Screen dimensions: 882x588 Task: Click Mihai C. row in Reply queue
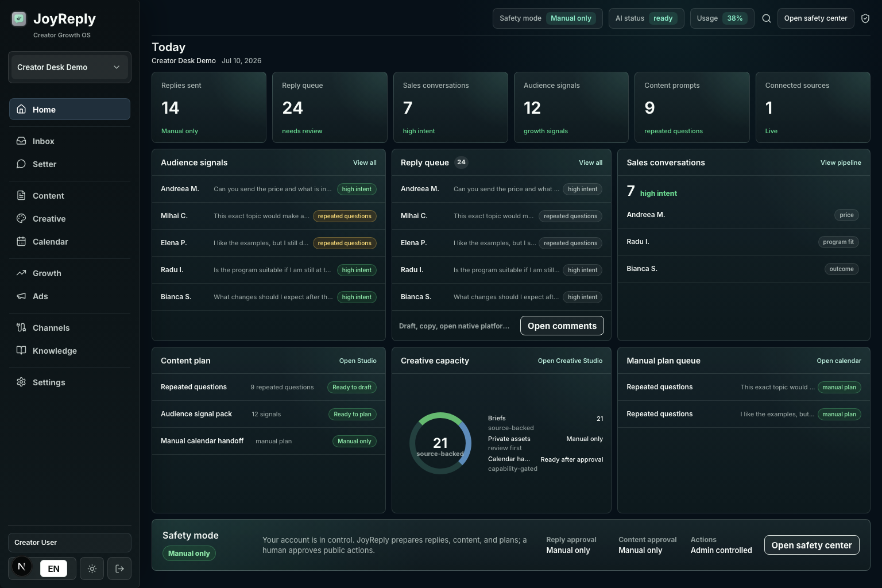501,216
